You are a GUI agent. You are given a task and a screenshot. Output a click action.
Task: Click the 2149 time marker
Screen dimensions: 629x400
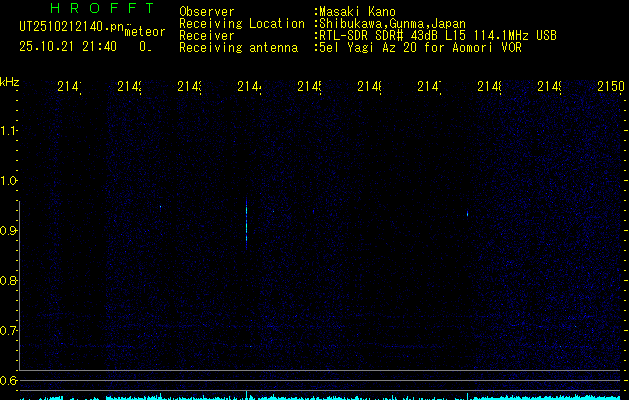tap(550, 87)
